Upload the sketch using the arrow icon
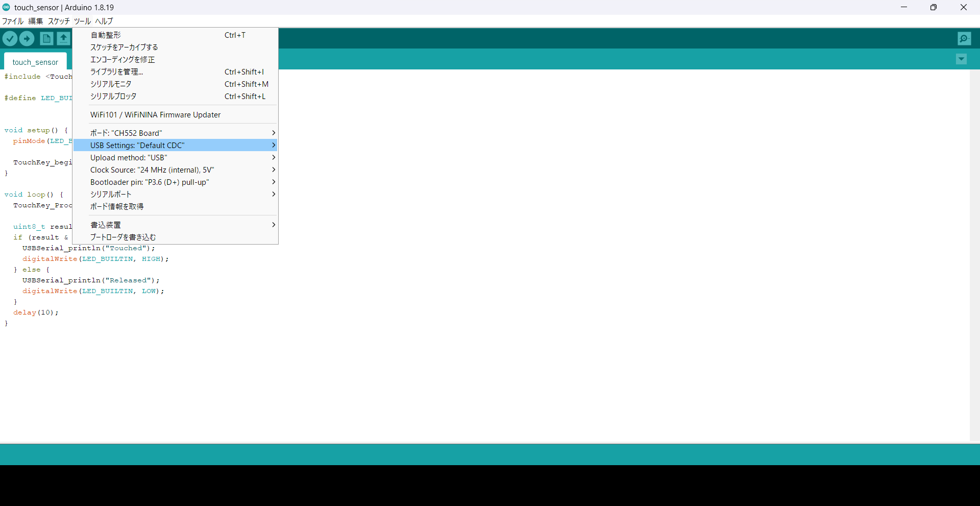The width and height of the screenshot is (980, 506). tap(27, 38)
